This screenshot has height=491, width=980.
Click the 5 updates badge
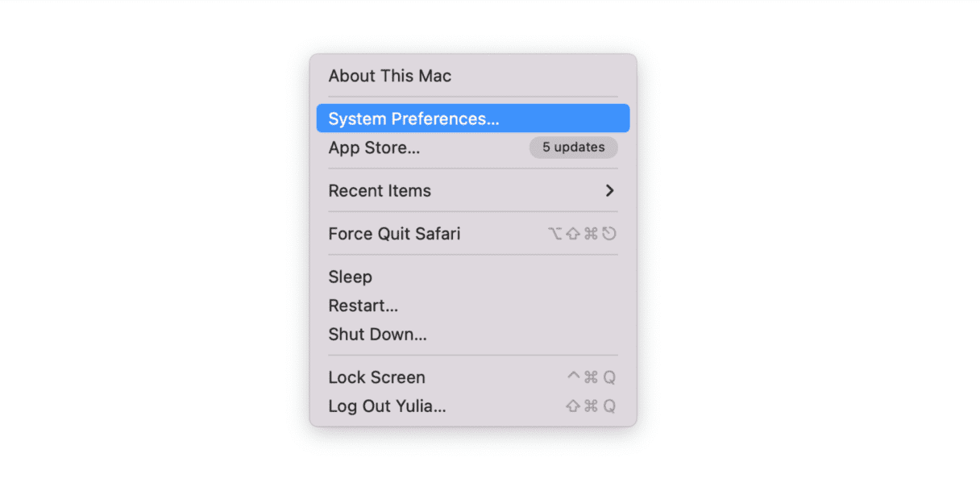coord(573,148)
